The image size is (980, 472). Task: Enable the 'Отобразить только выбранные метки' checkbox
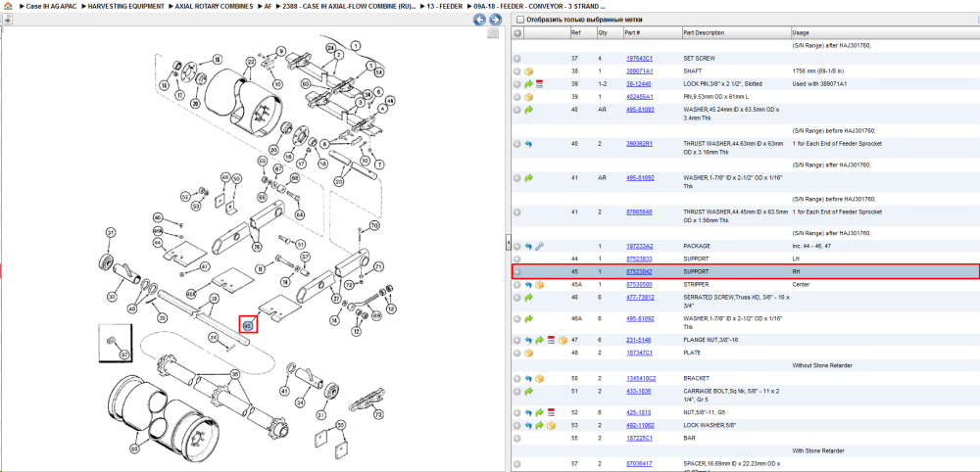coord(520,20)
